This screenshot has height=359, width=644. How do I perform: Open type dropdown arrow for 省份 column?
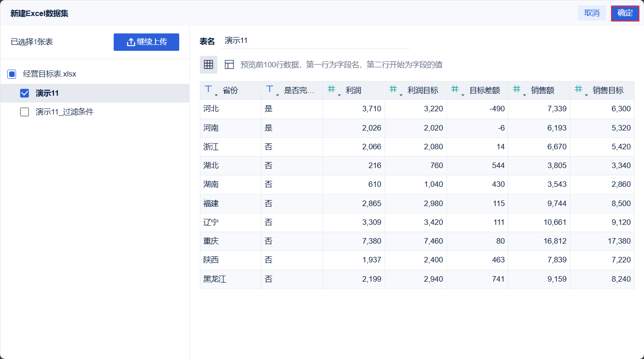216,95
